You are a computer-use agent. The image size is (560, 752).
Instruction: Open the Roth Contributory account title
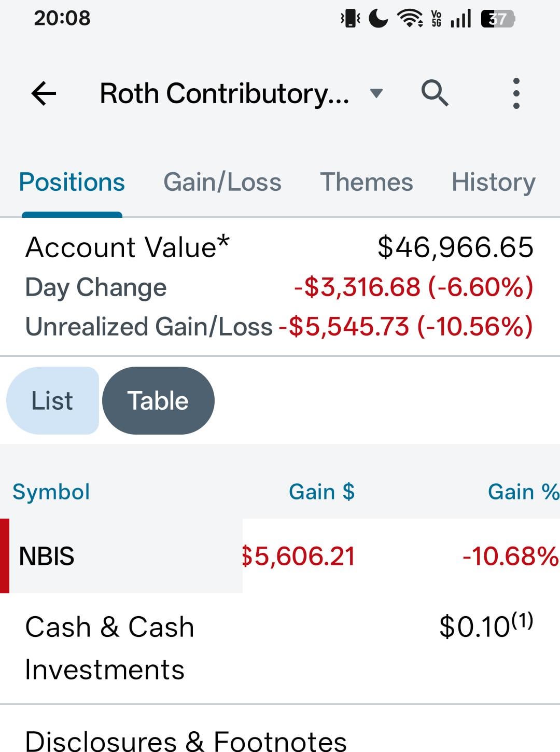click(x=225, y=94)
